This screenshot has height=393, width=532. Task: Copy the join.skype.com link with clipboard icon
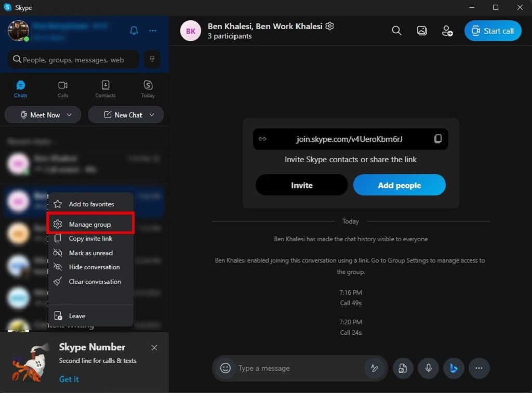[x=437, y=139]
